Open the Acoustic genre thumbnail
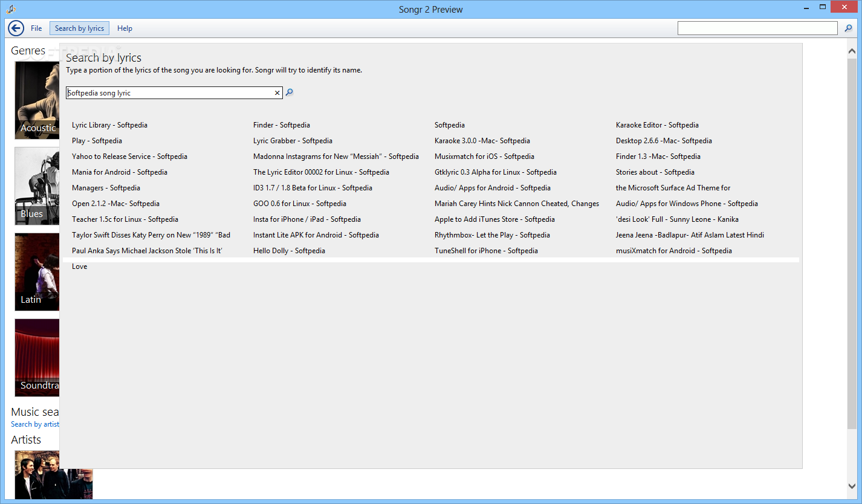This screenshot has height=504, width=862. 37,100
